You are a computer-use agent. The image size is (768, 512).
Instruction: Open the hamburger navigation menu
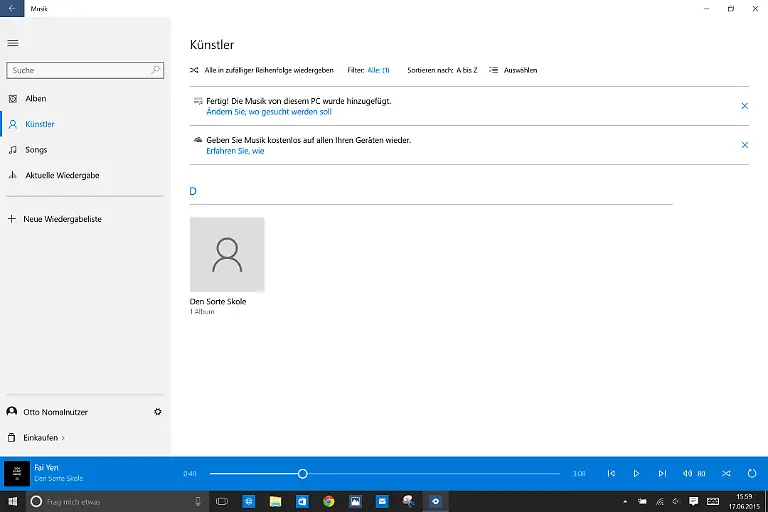tap(13, 43)
